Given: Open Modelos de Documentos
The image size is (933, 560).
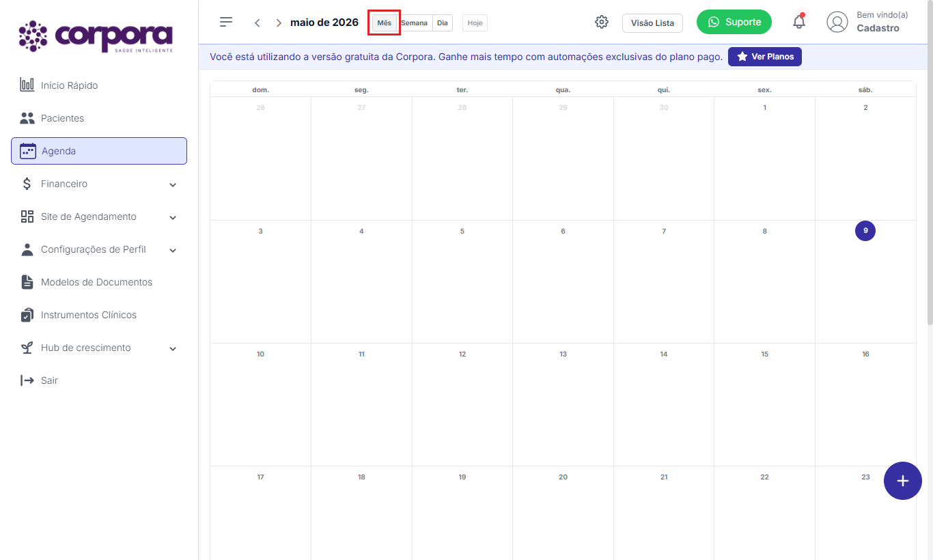Looking at the screenshot, I should (99, 282).
